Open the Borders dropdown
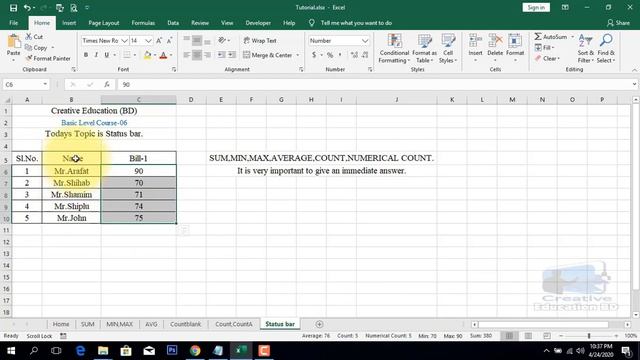This screenshot has width=640, height=360. pos(135,55)
